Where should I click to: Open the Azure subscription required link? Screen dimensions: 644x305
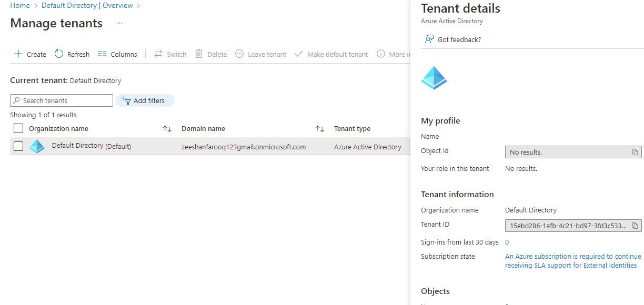pyautogui.click(x=573, y=261)
